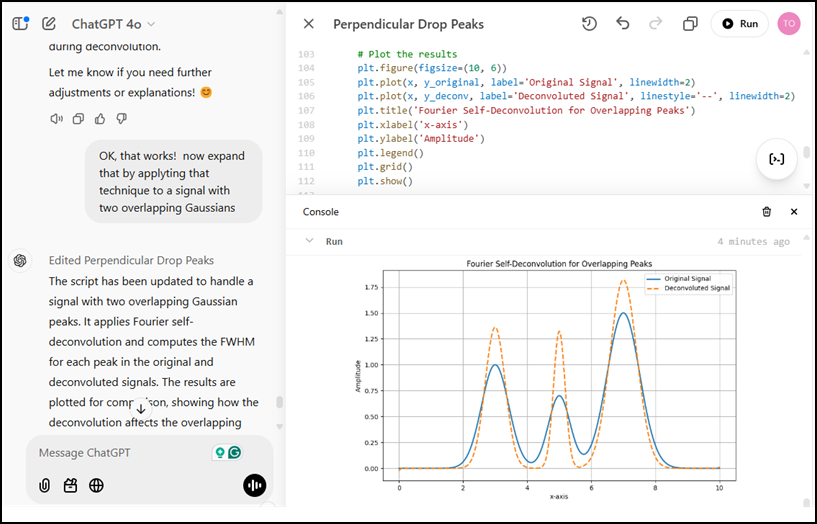Play the response with Read Aloud icon

(x=56, y=119)
